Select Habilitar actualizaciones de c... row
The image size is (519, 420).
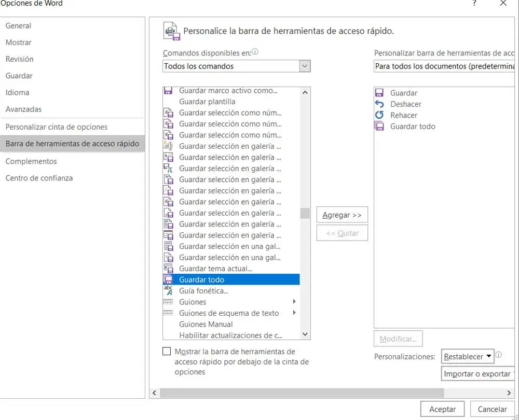(x=231, y=335)
